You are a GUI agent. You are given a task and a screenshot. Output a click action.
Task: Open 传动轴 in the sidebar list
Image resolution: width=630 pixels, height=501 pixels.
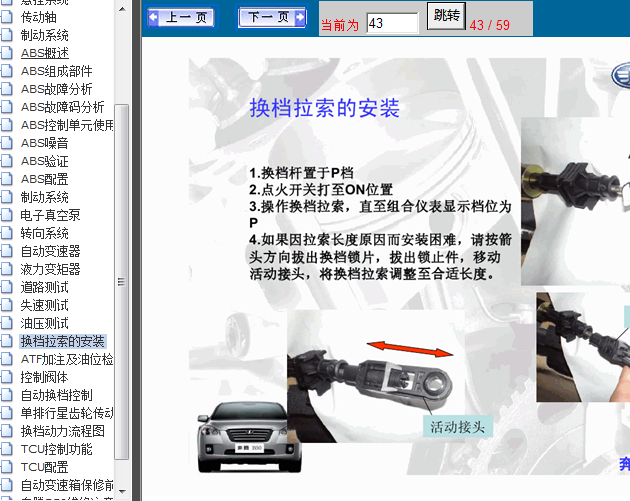click(39, 17)
